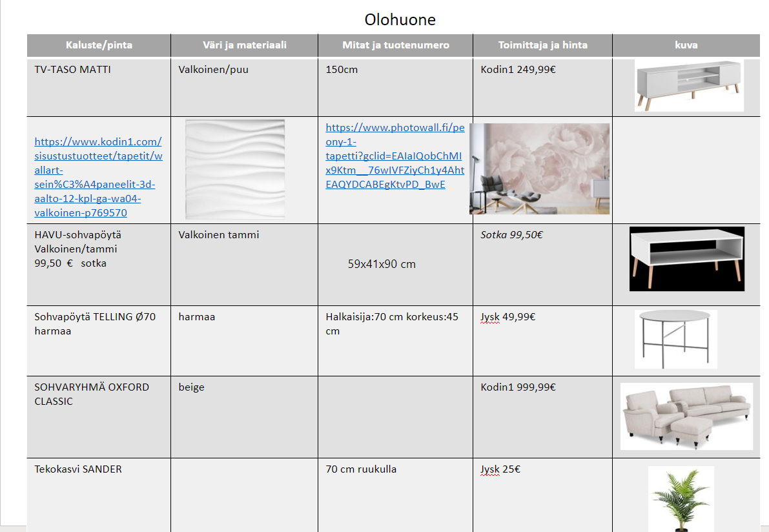Click the SOHVARYHMÄ OXFORD CLASSIC cell
The width and height of the screenshot is (769, 532).
click(99, 417)
